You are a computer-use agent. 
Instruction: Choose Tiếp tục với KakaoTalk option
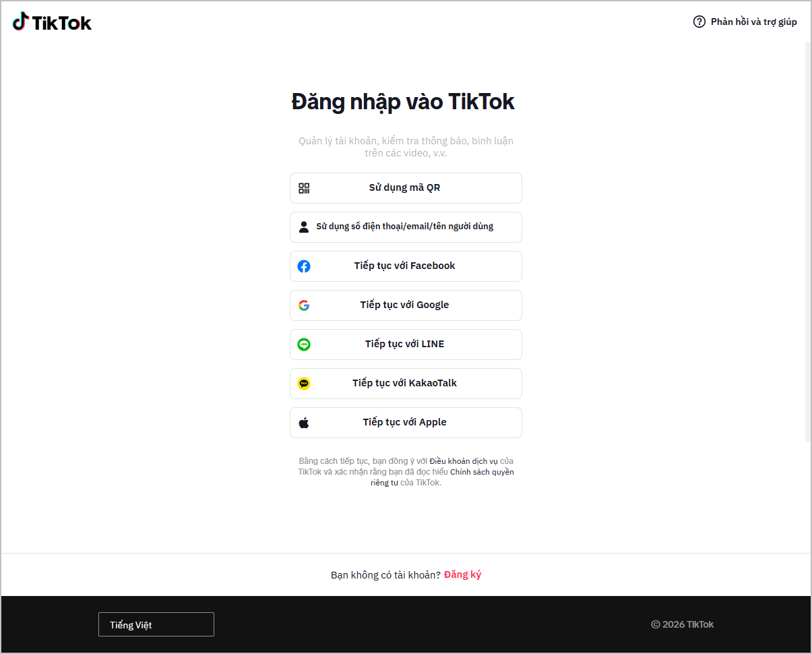(x=406, y=384)
